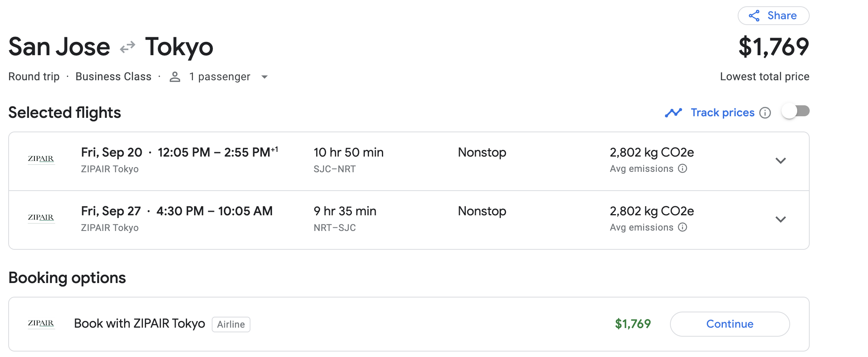Click the Track prices trend-line icon
Screen dimensions: 868x357
click(x=674, y=113)
